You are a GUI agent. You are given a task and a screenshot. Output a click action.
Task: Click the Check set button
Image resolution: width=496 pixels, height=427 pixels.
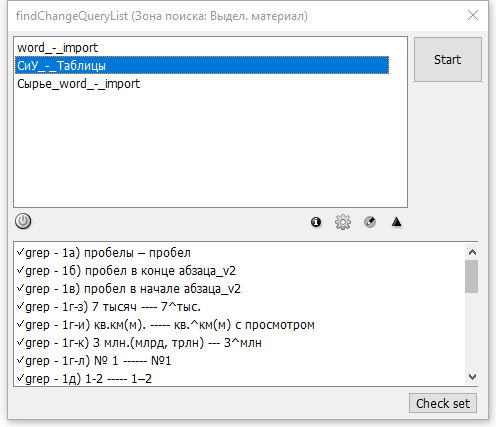(x=443, y=403)
